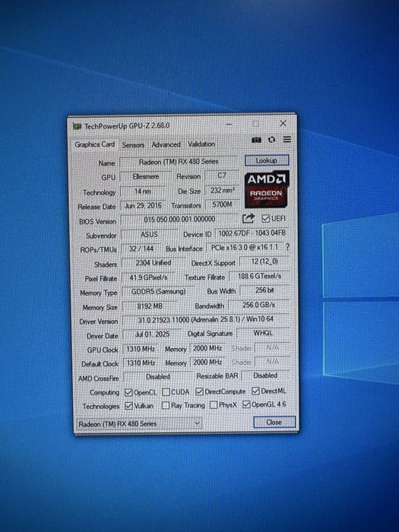Toggle the OpenCL checkbox
The width and height of the screenshot is (399, 532).
pos(128,393)
